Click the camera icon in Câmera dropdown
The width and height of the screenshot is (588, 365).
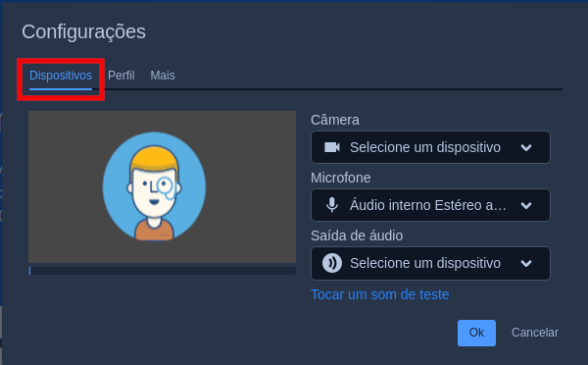(x=332, y=147)
